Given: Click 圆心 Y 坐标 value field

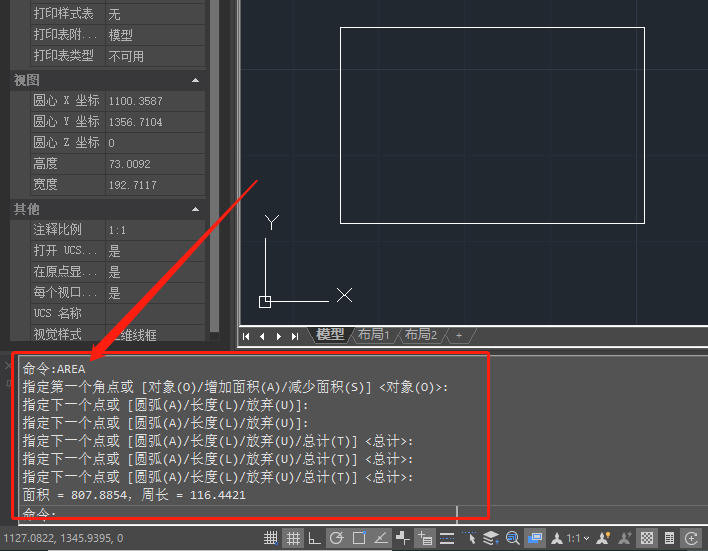Looking at the screenshot, I should point(155,122).
